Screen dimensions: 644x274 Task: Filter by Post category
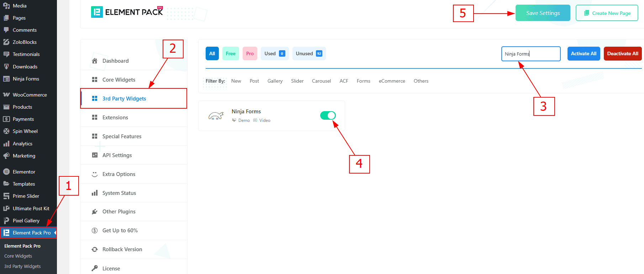pyautogui.click(x=254, y=81)
